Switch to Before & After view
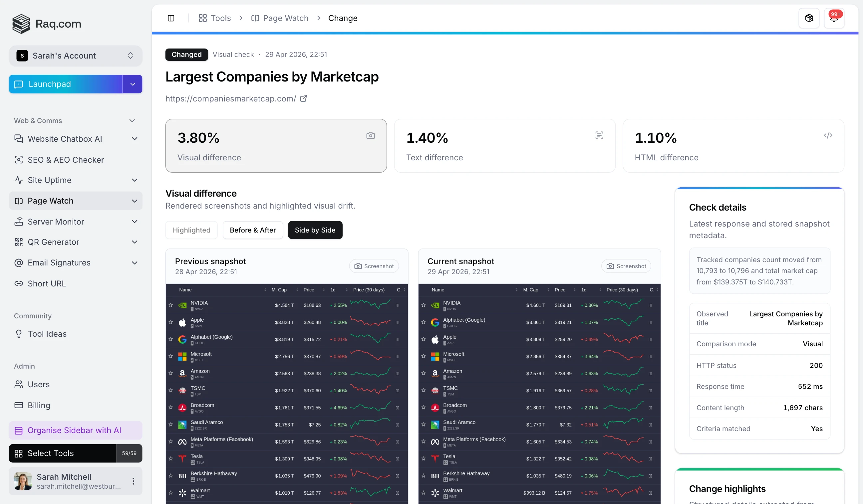 pos(253,230)
